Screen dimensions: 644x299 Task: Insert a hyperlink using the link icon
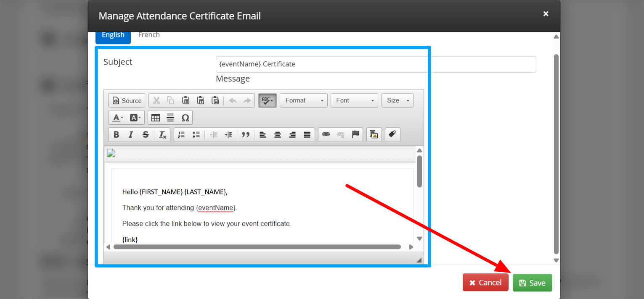(326, 135)
